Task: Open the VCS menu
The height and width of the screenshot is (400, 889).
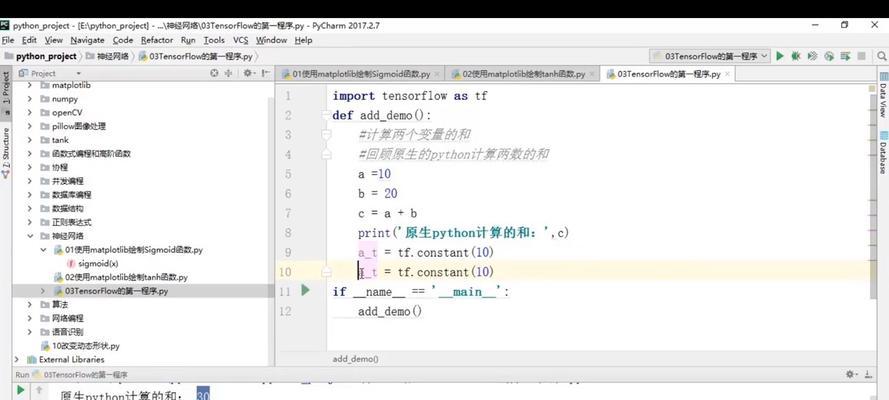Action: point(241,40)
